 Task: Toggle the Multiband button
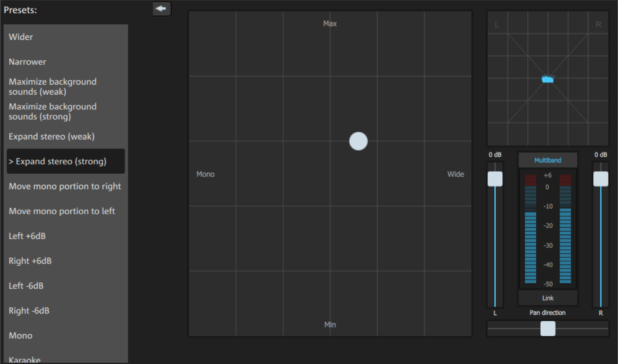point(548,160)
